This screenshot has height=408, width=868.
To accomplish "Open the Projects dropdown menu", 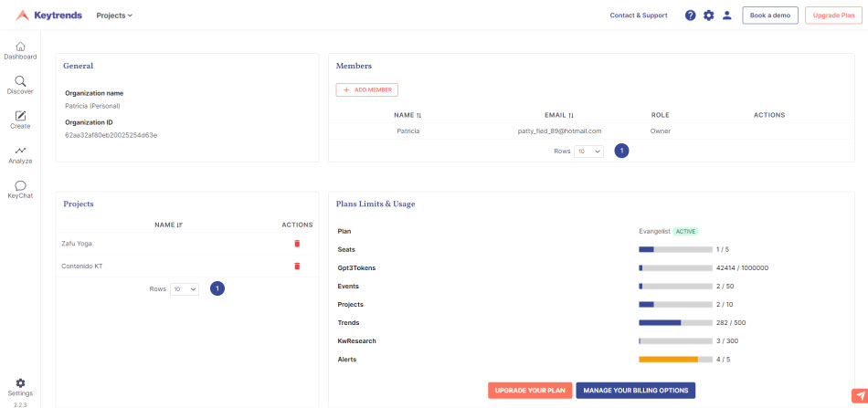I will click(114, 16).
